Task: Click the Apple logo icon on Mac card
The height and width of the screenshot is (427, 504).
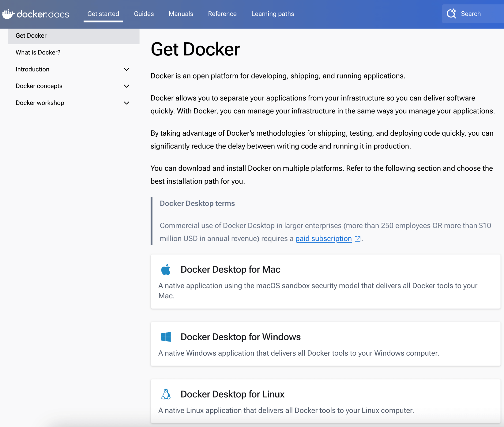Action: click(x=166, y=269)
